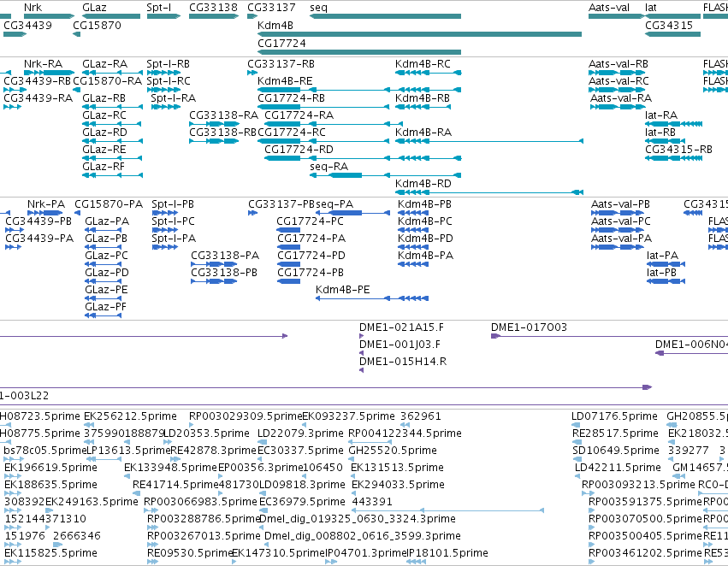Select the GLaz-RF transcript label

click(x=104, y=167)
